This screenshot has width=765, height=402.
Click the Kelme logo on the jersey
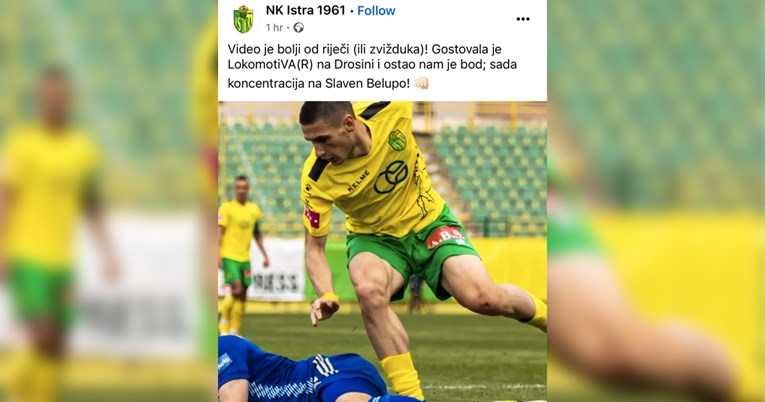[x=359, y=182]
